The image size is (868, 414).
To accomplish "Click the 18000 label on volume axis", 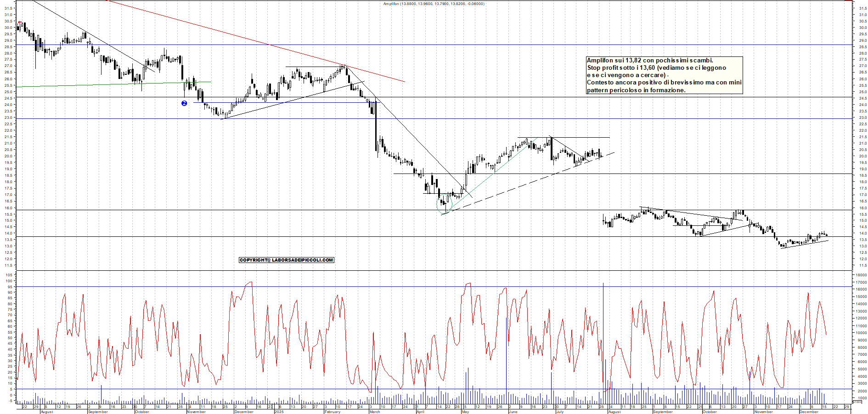I will coord(860,275).
